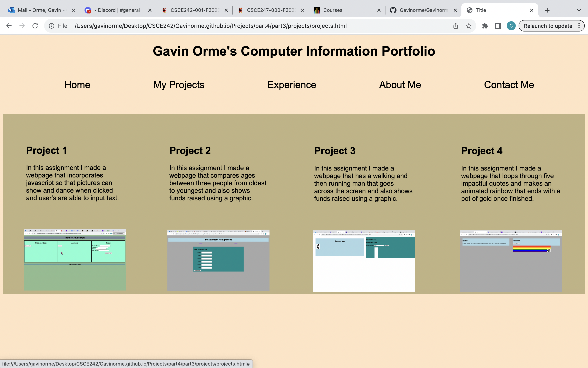This screenshot has height=368, width=588.
Task: Open the About Me navigation link
Action: [x=400, y=85]
